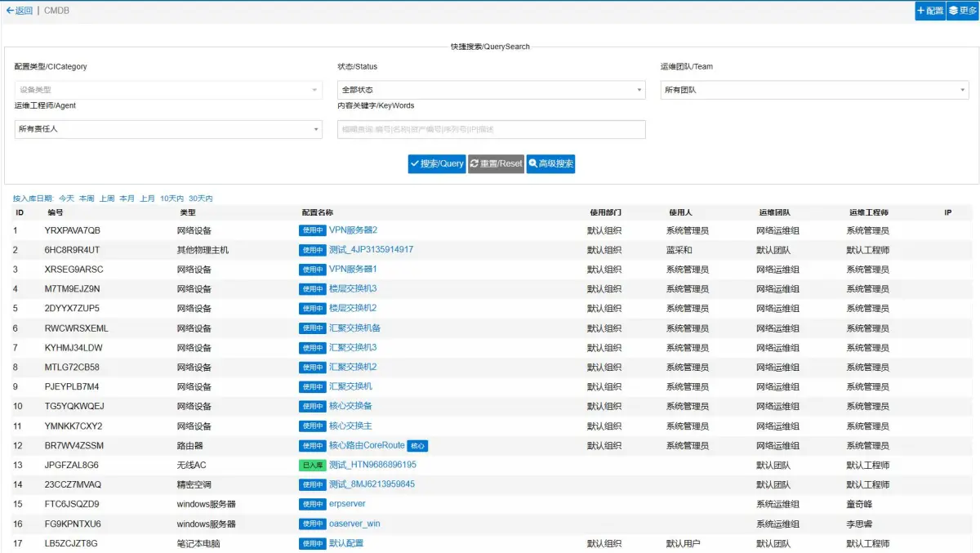Viewport: 980px width, 553px height.
Task: Open 高级搜索 advanced search
Action: [551, 163]
